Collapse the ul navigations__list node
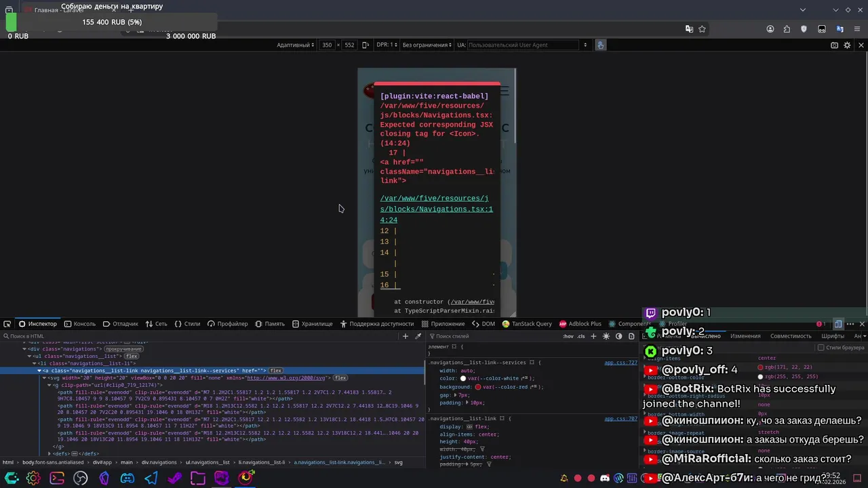Viewport: 868px width, 488px height. [29, 356]
